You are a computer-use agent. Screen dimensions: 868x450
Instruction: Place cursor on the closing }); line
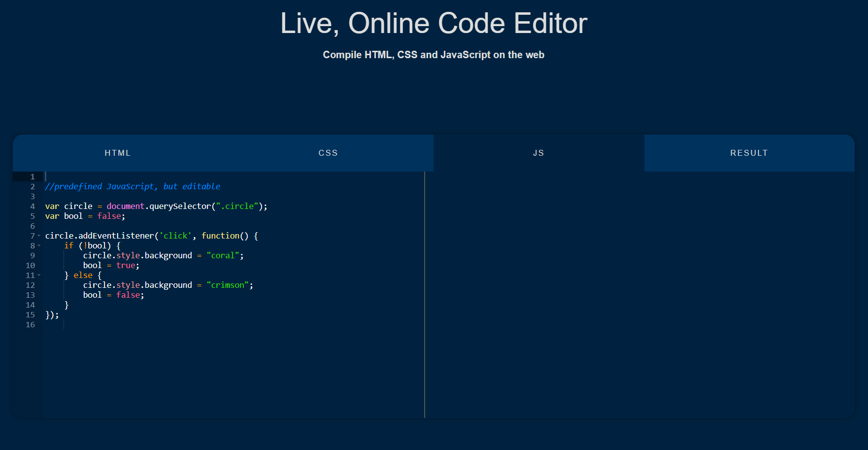tap(52, 314)
